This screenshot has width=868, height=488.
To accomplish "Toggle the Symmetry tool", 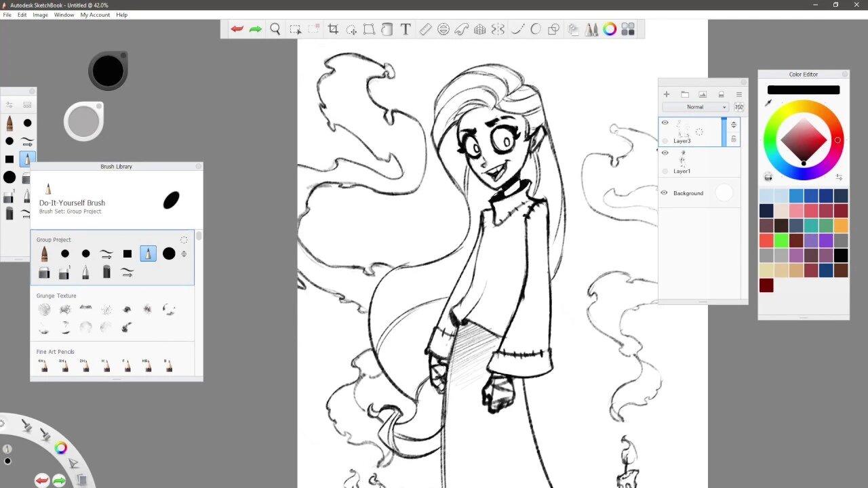I will click(498, 29).
